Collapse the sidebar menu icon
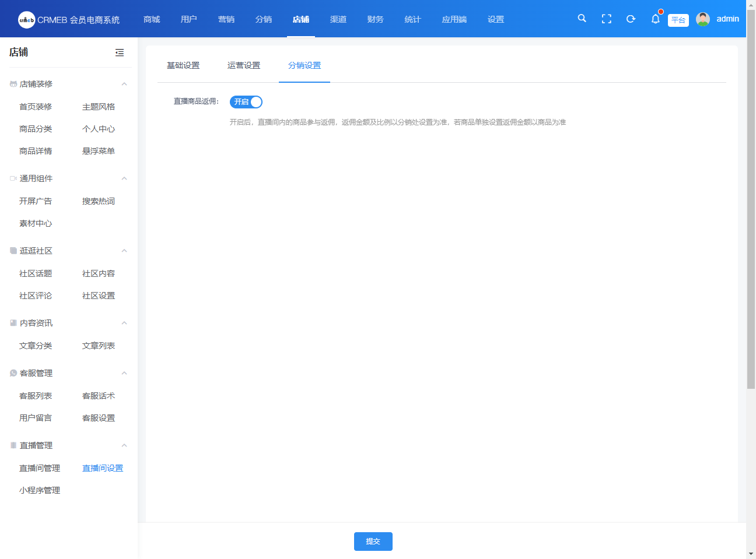This screenshot has width=756, height=559. [x=120, y=52]
